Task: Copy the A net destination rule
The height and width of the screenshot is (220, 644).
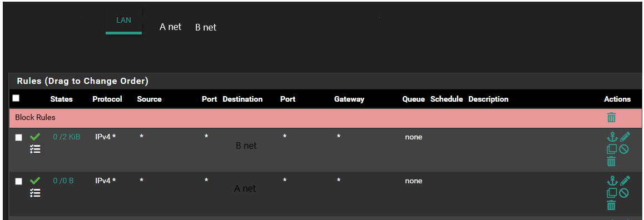Action: pyautogui.click(x=612, y=193)
